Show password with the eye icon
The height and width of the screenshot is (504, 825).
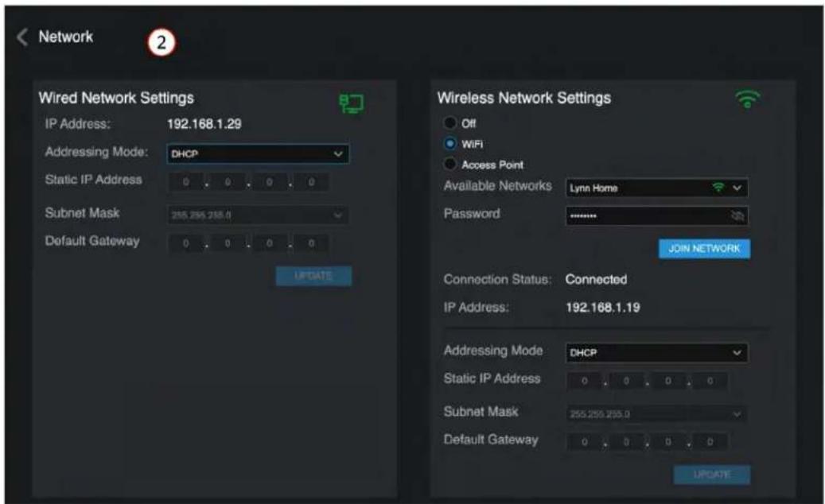pos(737,216)
